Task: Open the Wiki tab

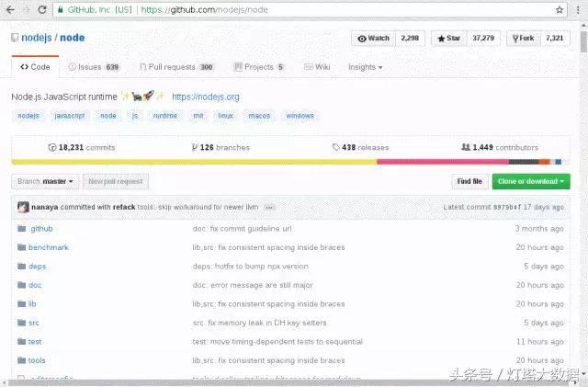Action: (317, 67)
